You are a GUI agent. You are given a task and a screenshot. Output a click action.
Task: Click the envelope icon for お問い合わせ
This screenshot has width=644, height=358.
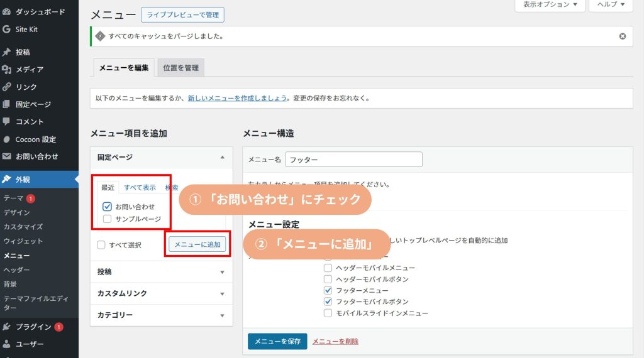(x=6, y=156)
